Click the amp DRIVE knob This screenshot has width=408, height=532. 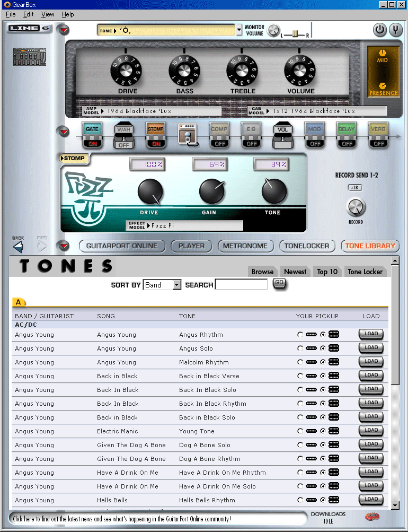pyautogui.click(x=126, y=71)
